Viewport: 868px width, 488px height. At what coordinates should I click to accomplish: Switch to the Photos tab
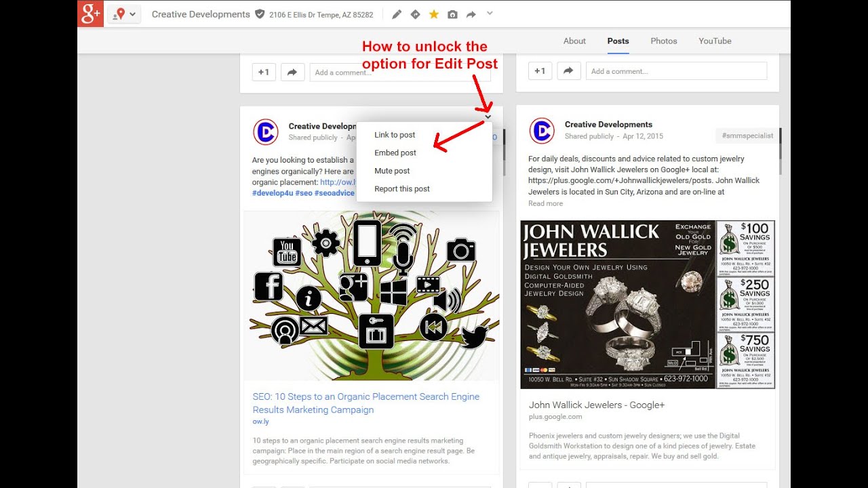coord(663,41)
